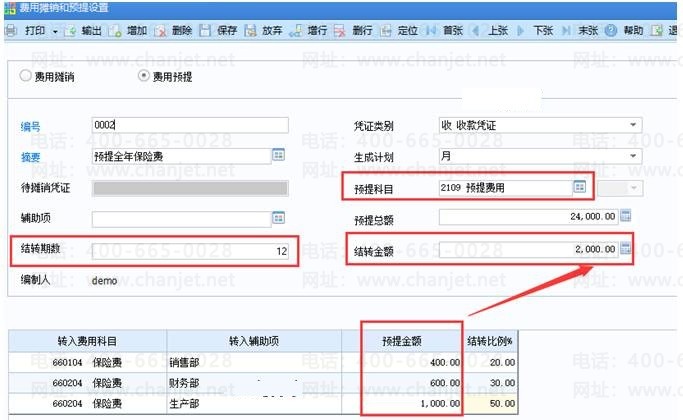The image size is (683, 420).
Task: Click the 编号 blue label link
Action: (30, 126)
